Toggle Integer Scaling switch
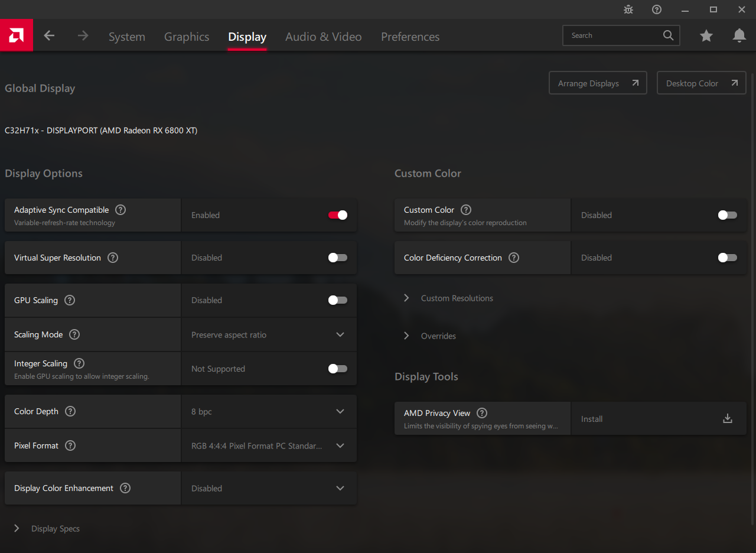756x553 pixels. pyautogui.click(x=338, y=369)
